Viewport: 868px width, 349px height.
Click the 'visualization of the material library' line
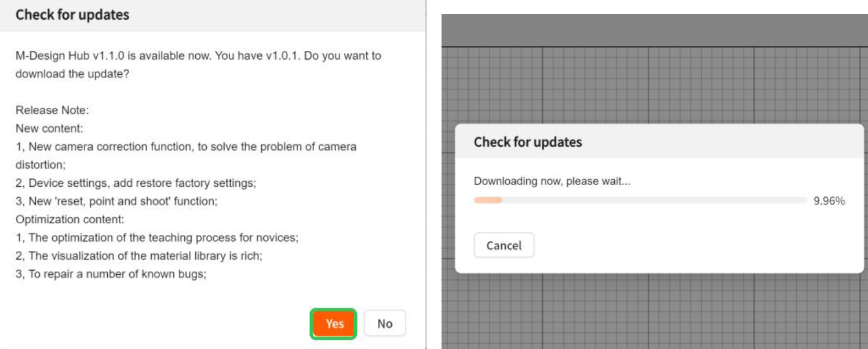pyautogui.click(x=139, y=256)
